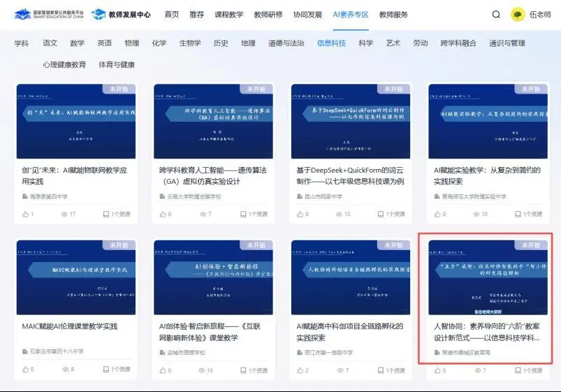
Task: Open title 创"见"未来：AI赋能物联网教学应用实践
Action: pyautogui.click(x=75, y=176)
